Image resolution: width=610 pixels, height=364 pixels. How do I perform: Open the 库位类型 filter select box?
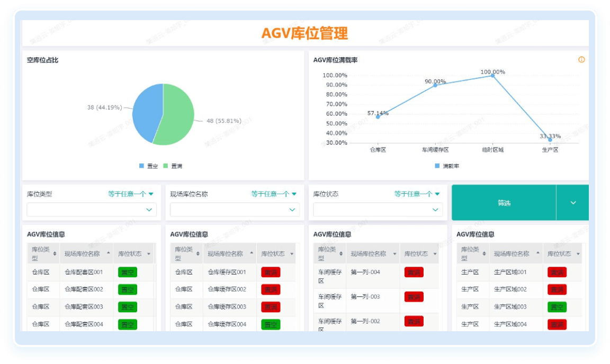pyautogui.click(x=92, y=210)
